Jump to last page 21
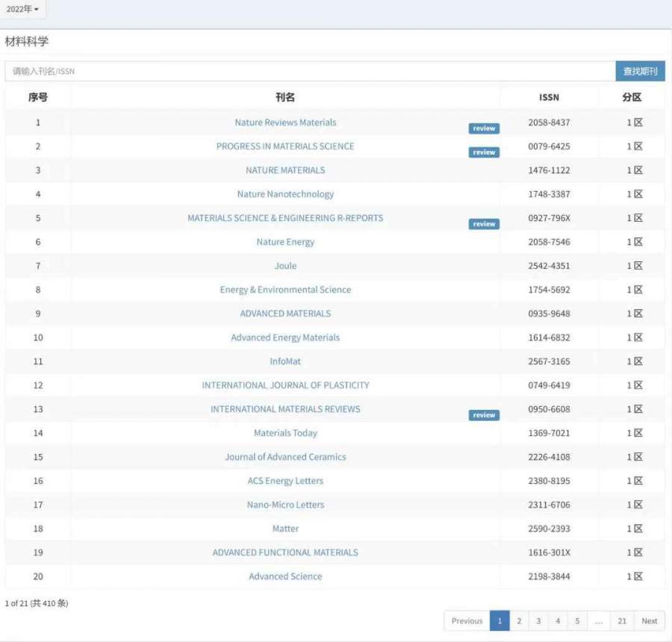This screenshot has width=672, height=642. 622,621
